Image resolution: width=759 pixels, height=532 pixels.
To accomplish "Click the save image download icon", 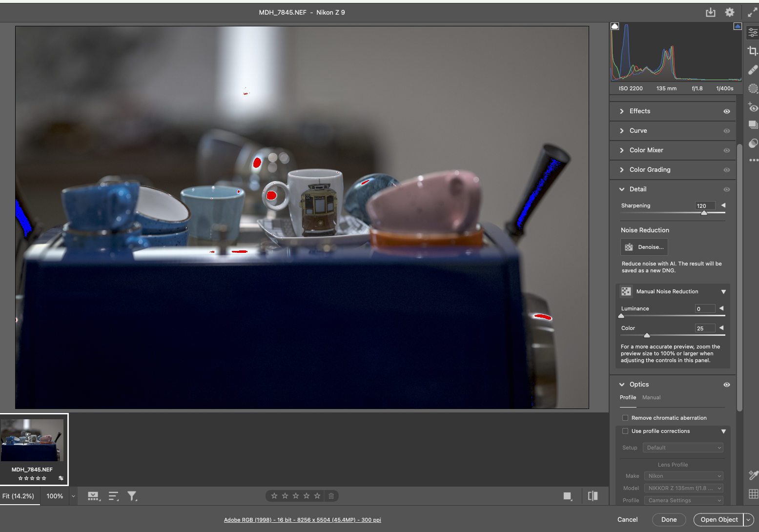I will 710,12.
